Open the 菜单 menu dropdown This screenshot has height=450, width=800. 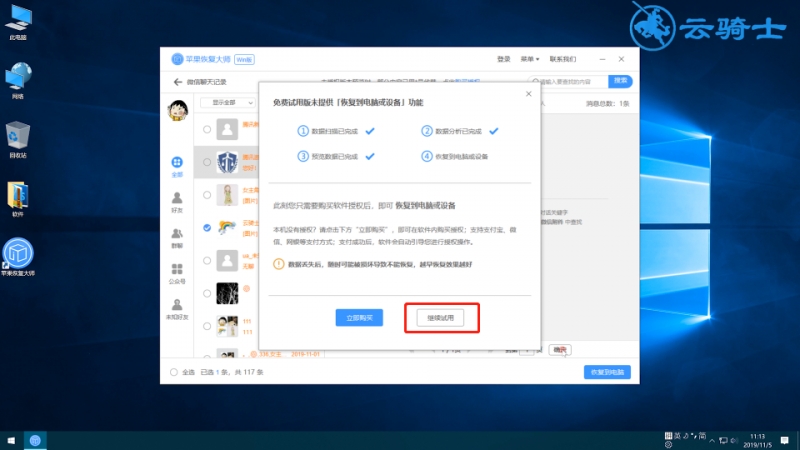(530, 59)
